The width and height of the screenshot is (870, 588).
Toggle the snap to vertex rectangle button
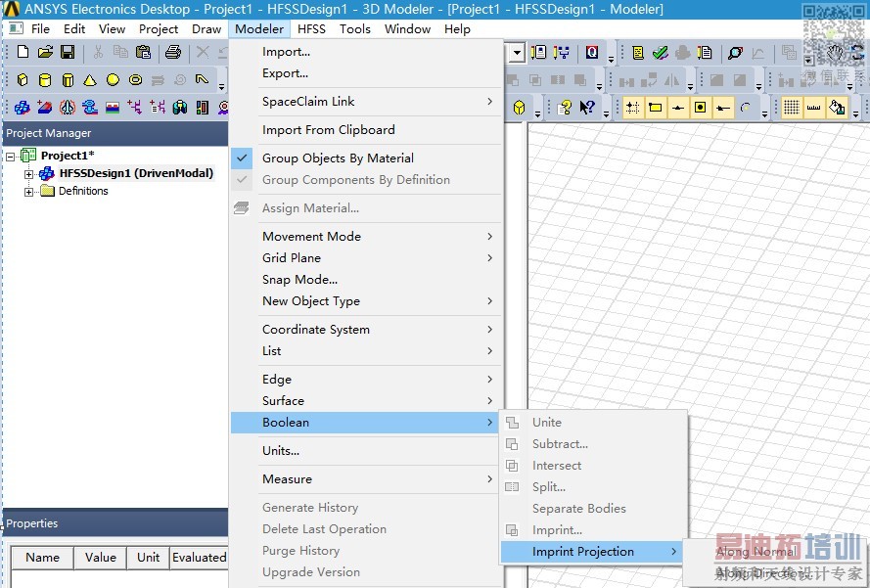(656, 107)
